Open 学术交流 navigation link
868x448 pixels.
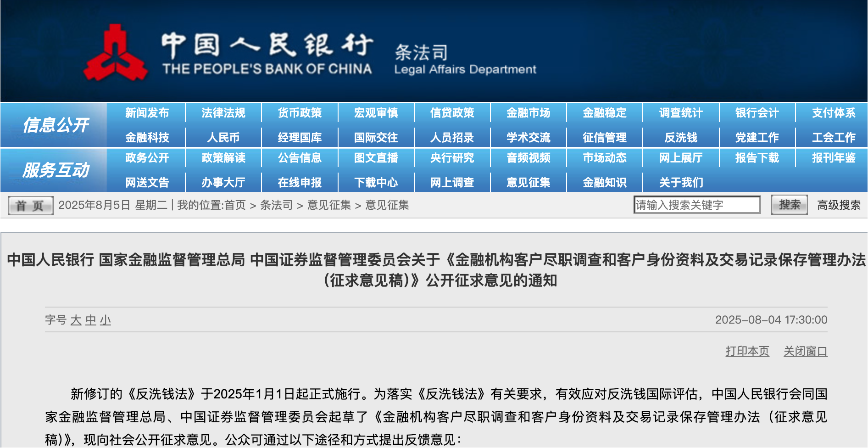point(529,137)
